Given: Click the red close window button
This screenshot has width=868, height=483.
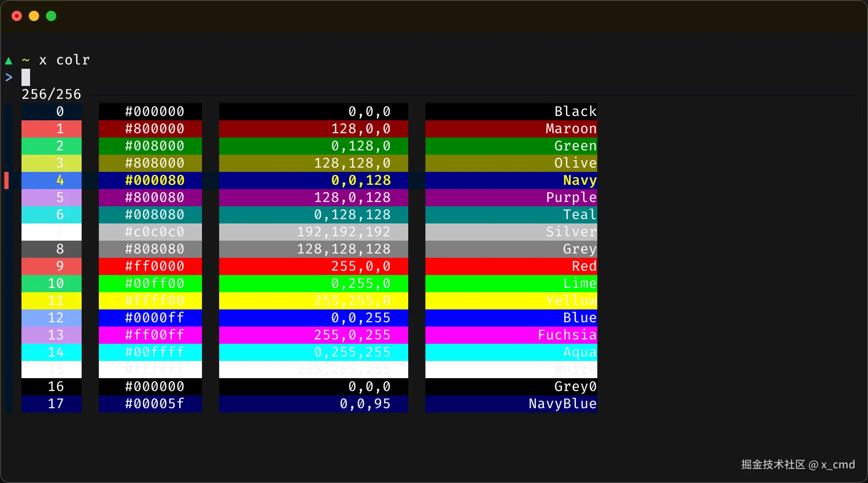Looking at the screenshot, I should [x=17, y=16].
